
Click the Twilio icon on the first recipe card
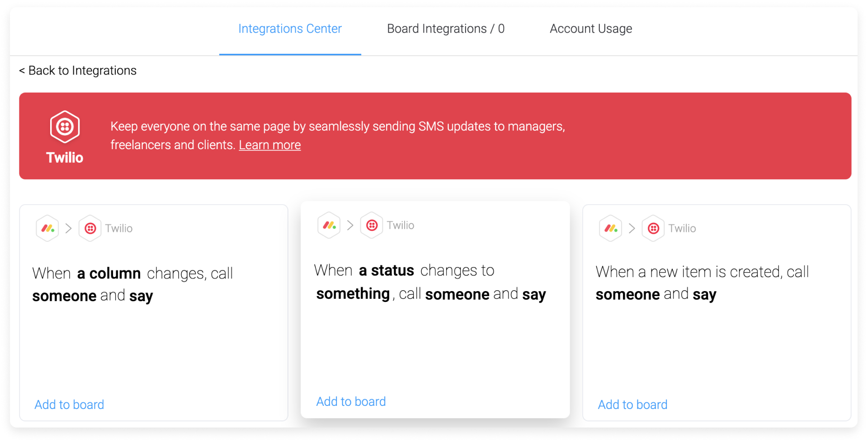[90, 228]
